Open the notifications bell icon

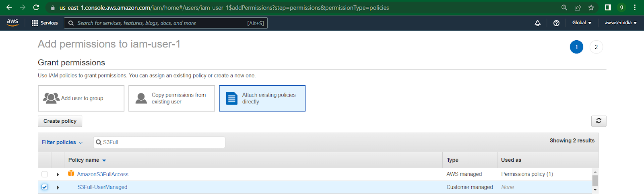[x=537, y=23]
